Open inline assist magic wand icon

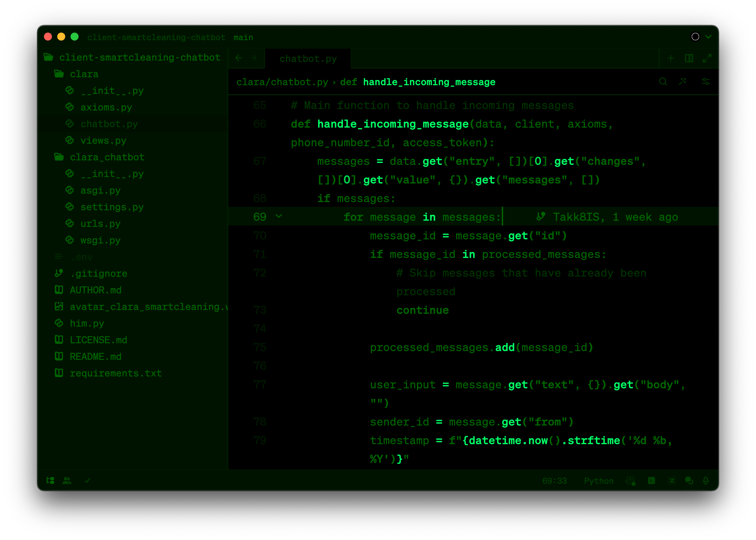coord(683,82)
